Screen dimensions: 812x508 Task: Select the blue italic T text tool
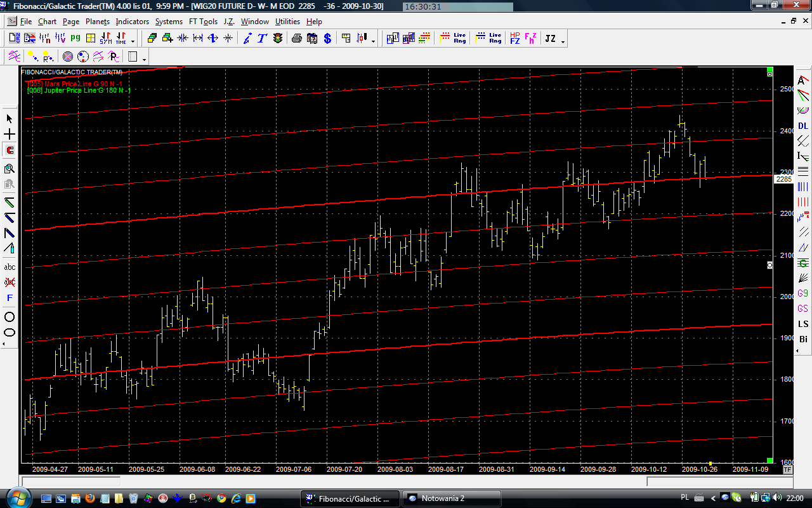tap(261, 39)
